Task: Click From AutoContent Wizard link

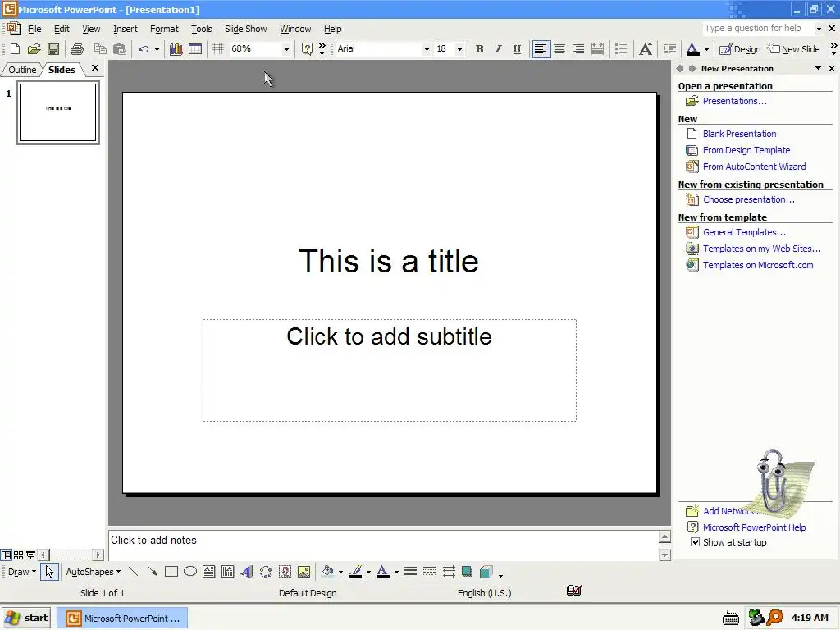Action: pyautogui.click(x=755, y=167)
